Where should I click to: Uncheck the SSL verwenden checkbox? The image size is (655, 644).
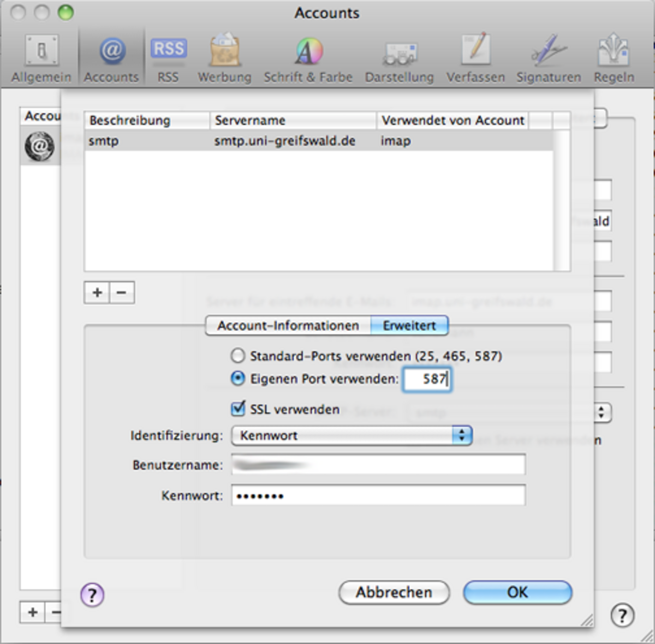click(239, 409)
